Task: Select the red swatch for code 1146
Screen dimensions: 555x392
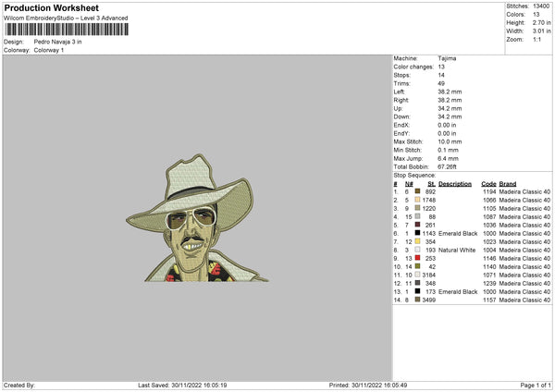Action: point(418,258)
